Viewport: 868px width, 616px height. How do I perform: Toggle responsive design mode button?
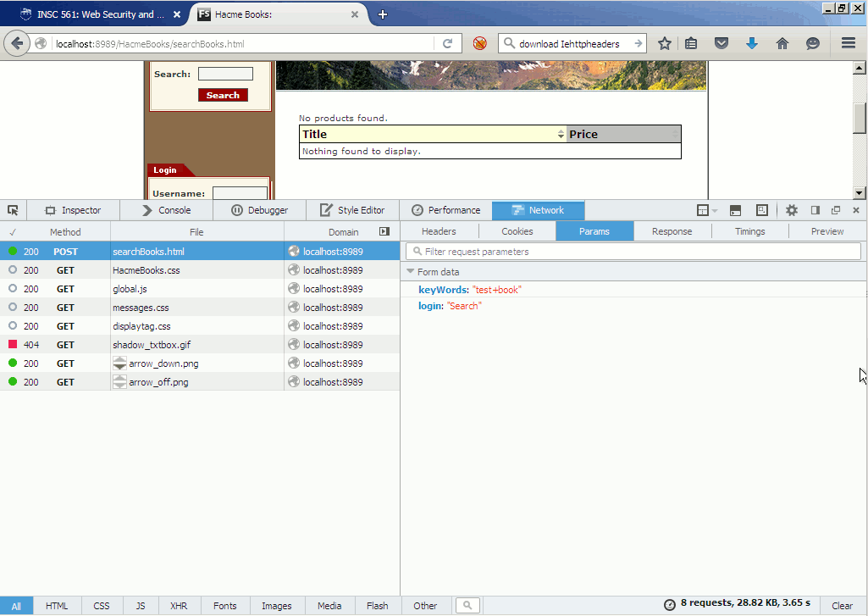[762, 210]
